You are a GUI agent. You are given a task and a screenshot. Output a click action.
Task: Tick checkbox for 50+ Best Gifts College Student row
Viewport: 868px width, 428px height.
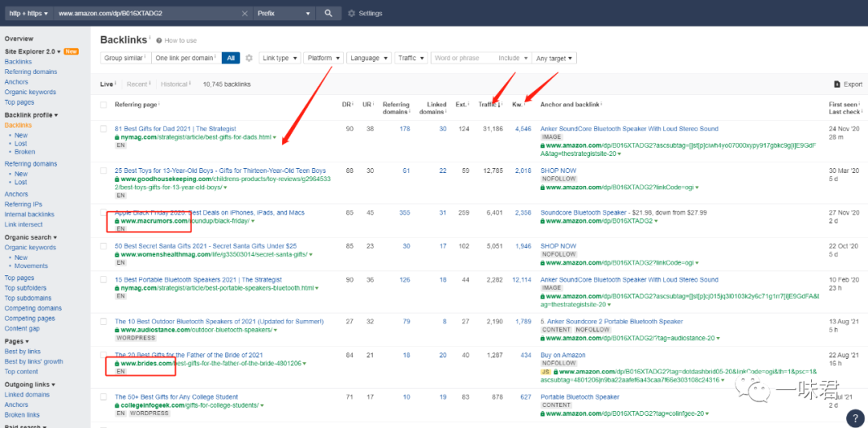point(104,397)
